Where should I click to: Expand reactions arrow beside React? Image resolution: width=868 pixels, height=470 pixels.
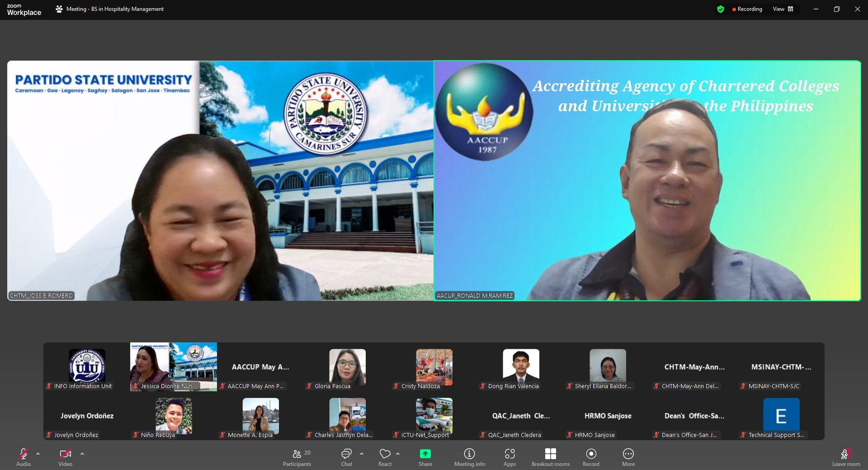click(x=398, y=453)
